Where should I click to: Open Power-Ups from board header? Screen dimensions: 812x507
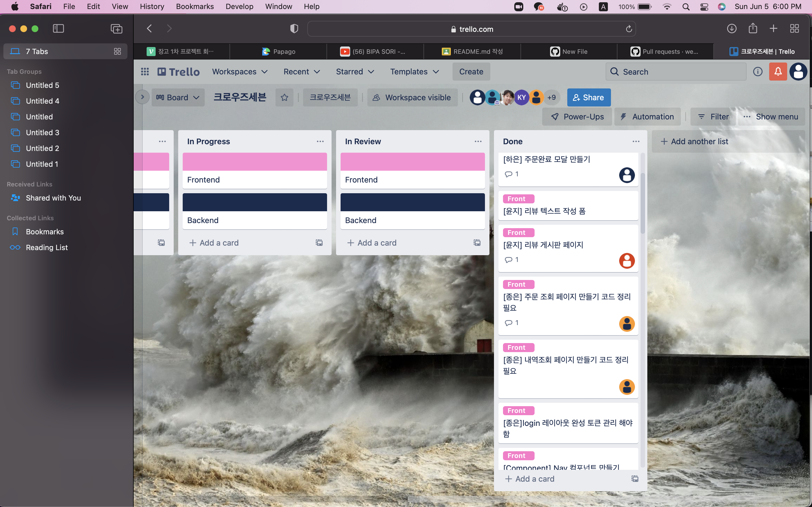[x=577, y=117]
